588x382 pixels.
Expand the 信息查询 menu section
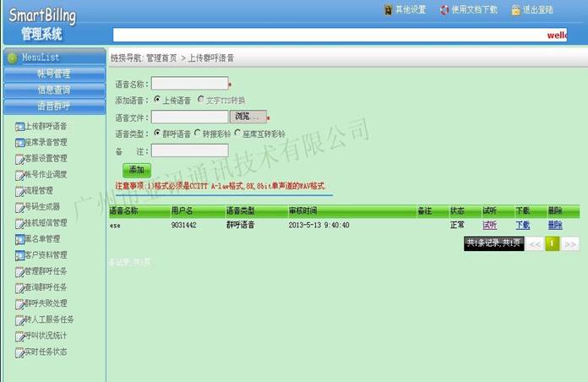click(54, 90)
